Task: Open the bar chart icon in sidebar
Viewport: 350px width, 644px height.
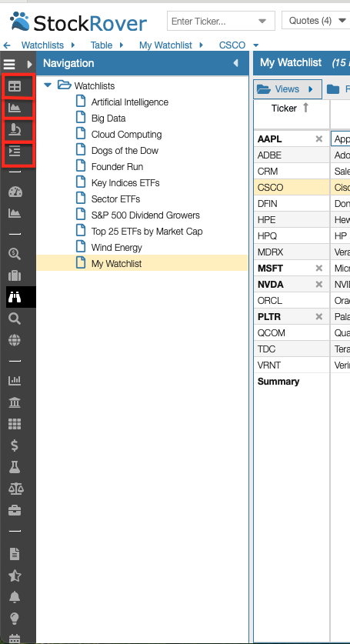Action: (x=15, y=380)
